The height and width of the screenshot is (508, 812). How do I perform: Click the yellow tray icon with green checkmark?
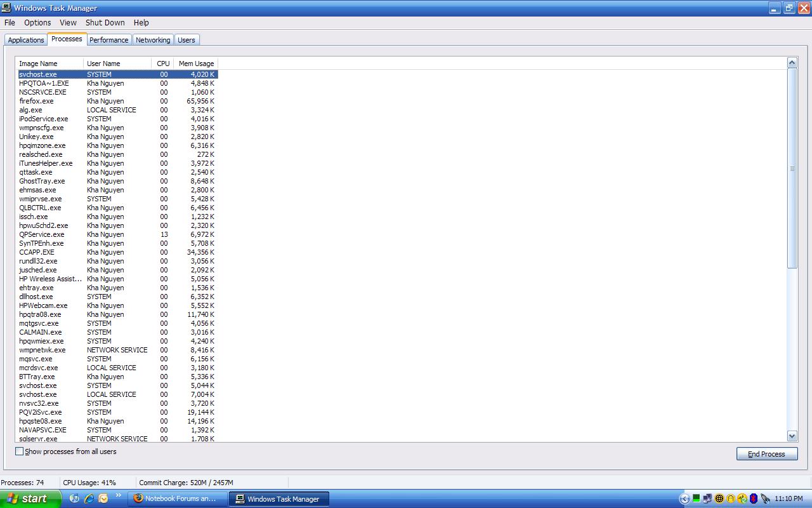coord(742,498)
